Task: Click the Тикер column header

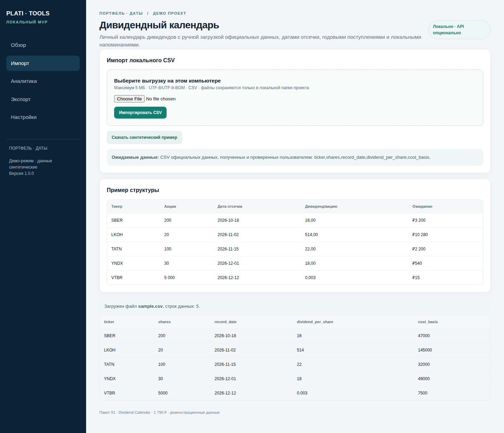Action: click(x=117, y=206)
